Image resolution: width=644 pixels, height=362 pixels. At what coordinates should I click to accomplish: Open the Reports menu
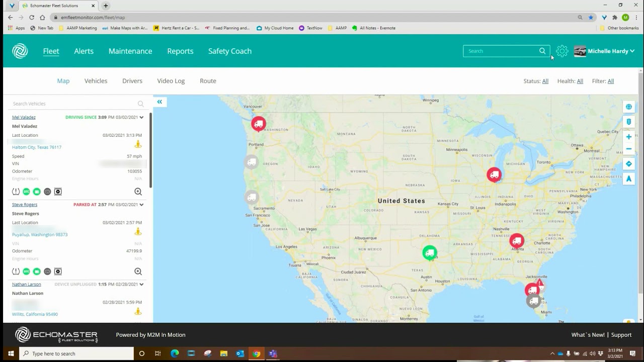tap(180, 51)
